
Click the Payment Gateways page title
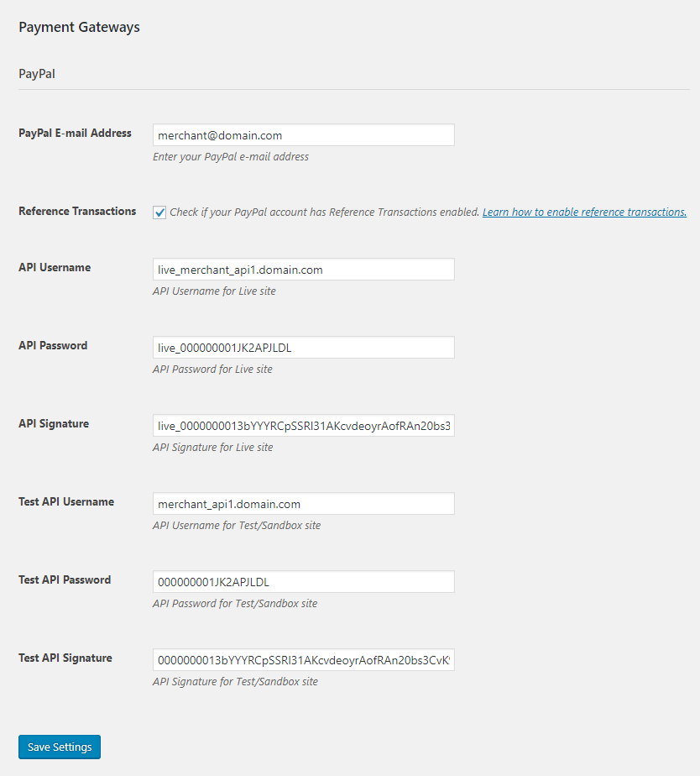(79, 27)
